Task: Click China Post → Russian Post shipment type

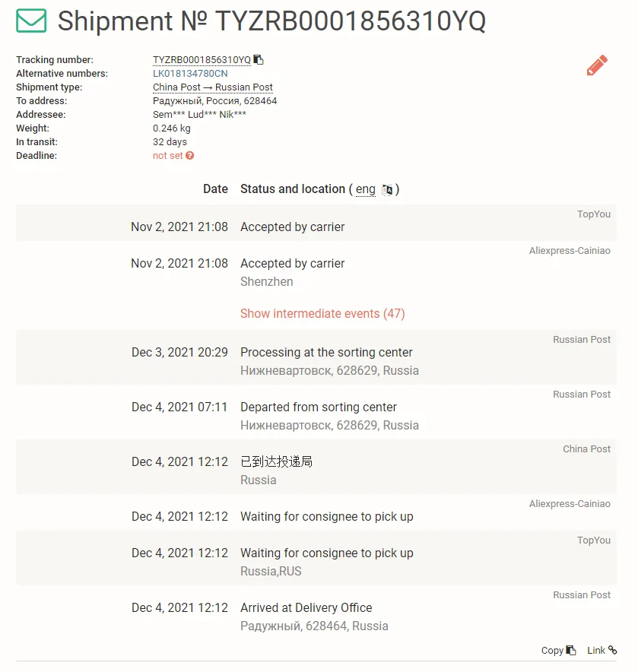Action: coord(213,87)
